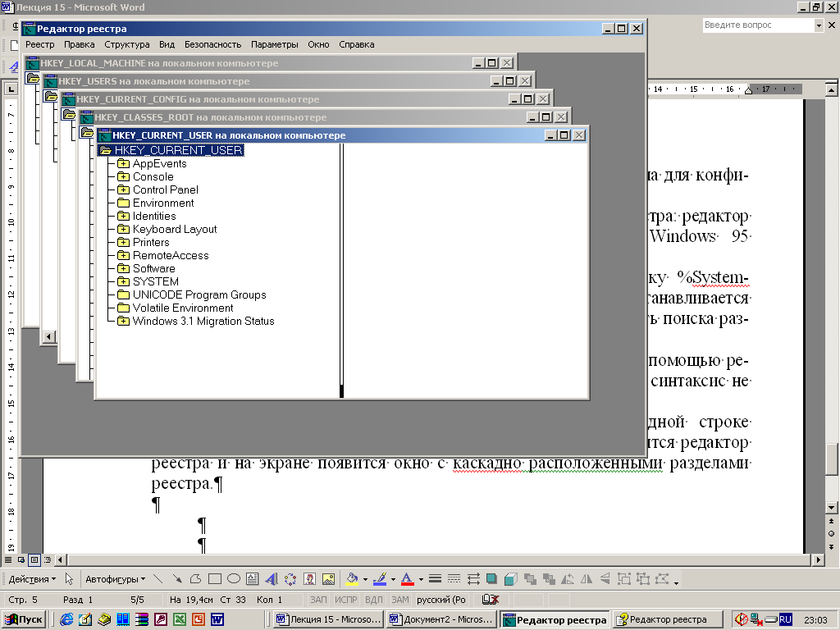Viewport: 840px width, 630px height.
Task: Expand the SYSTEM registry key
Action: (x=123, y=282)
